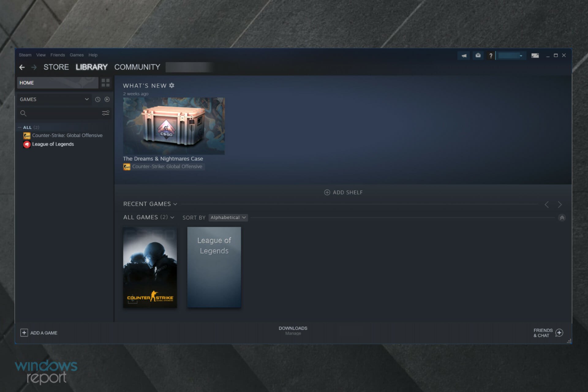Open the help question mark icon
Screen dimensions: 588x392
click(491, 55)
